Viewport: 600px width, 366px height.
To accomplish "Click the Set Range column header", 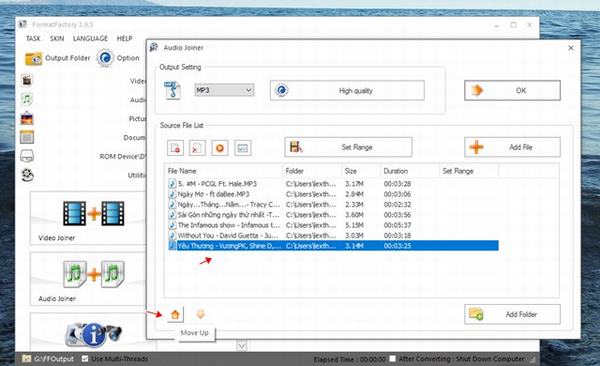I will tap(469, 171).
